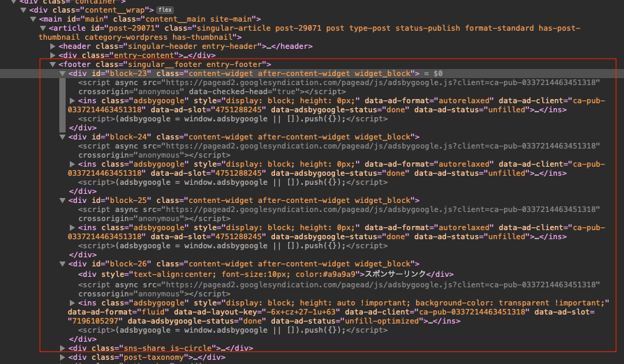Collapse the singular__footer entry-footer element
The width and height of the screenshot is (624, 364).
[x=52, y=64]
